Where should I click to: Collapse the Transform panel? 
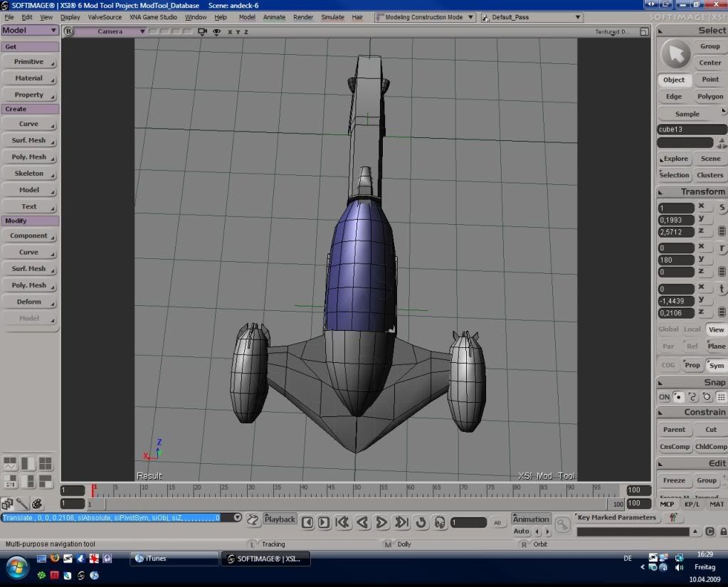660,192
